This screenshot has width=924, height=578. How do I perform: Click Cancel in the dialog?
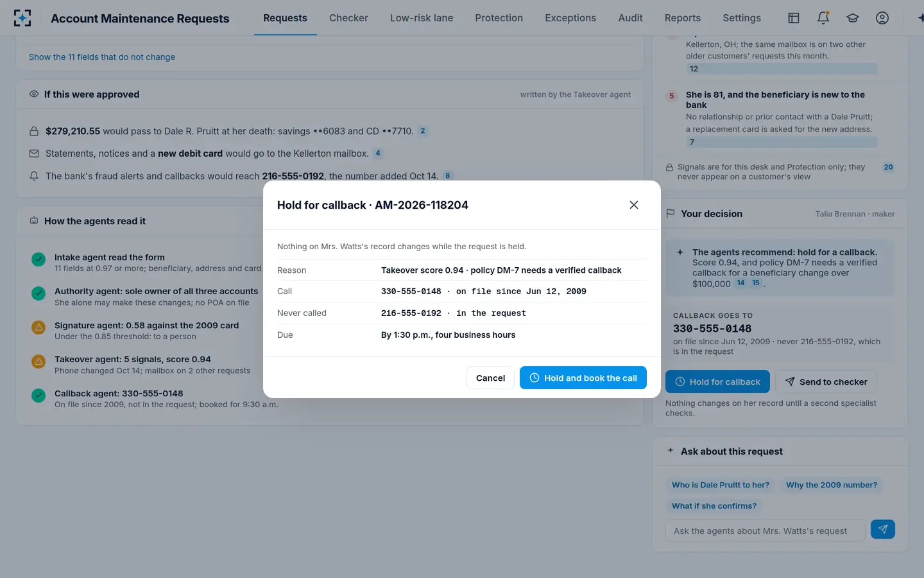click(x=490, y=378)
